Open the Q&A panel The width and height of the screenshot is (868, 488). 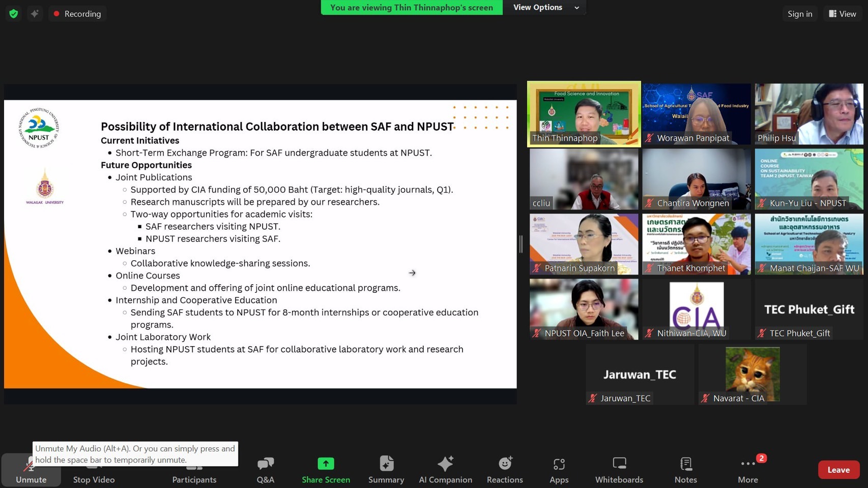265,469
